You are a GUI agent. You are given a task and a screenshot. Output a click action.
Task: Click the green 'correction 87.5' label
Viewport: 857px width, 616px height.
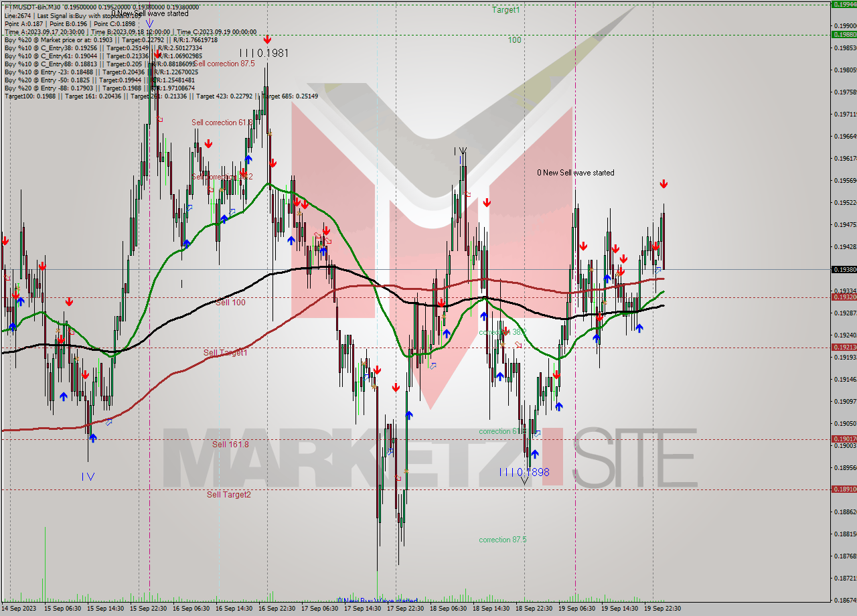[x=503, y=540]
